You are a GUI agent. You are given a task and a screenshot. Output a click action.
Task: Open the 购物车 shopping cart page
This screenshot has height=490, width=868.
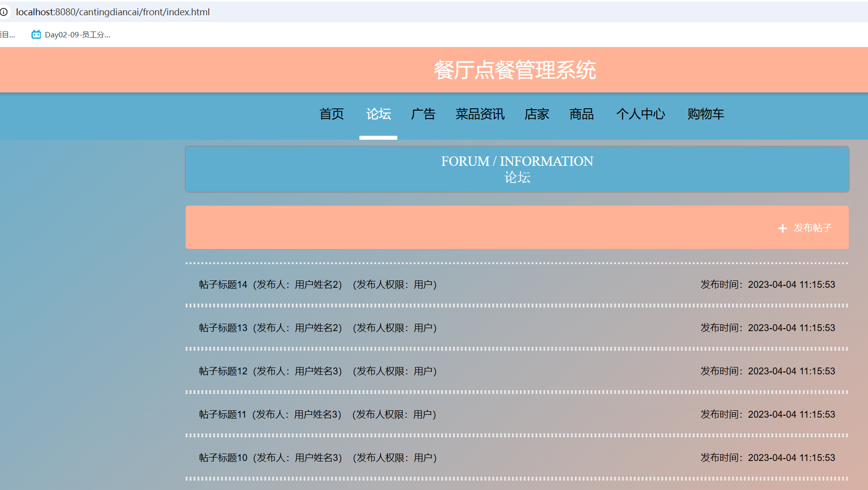706,114
